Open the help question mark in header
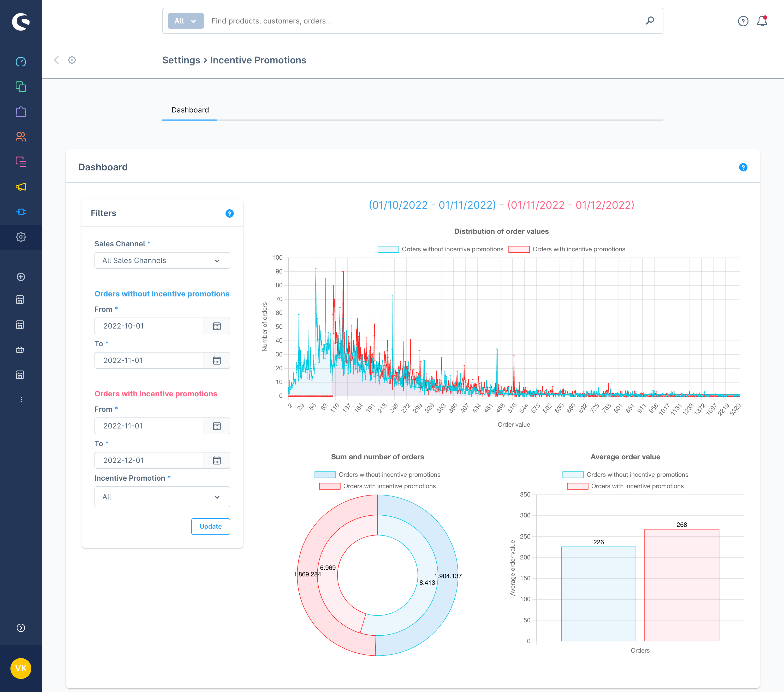 (743, 21)
